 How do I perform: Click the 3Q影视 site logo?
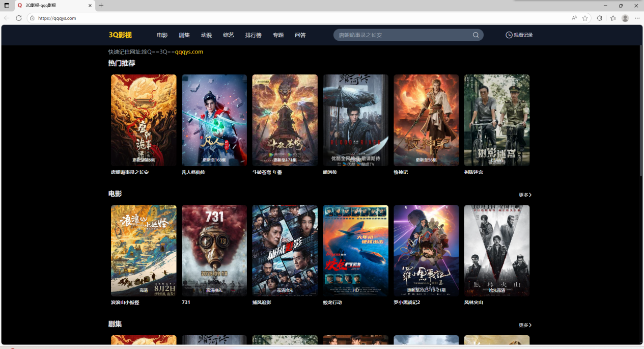[x=120, y=35]
